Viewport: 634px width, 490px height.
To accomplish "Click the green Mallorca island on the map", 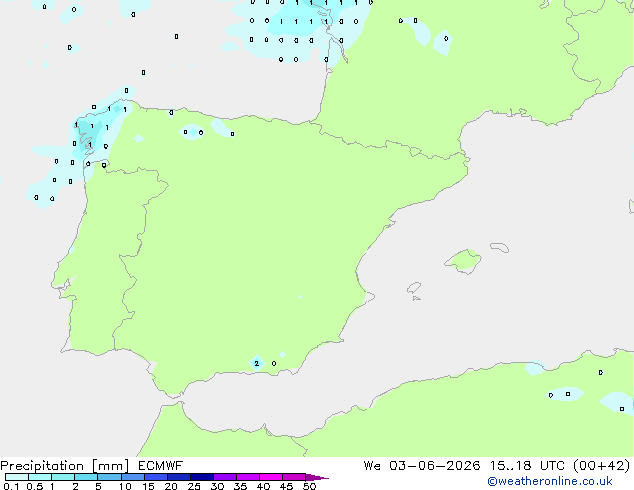I will click(x=464, y=261).
